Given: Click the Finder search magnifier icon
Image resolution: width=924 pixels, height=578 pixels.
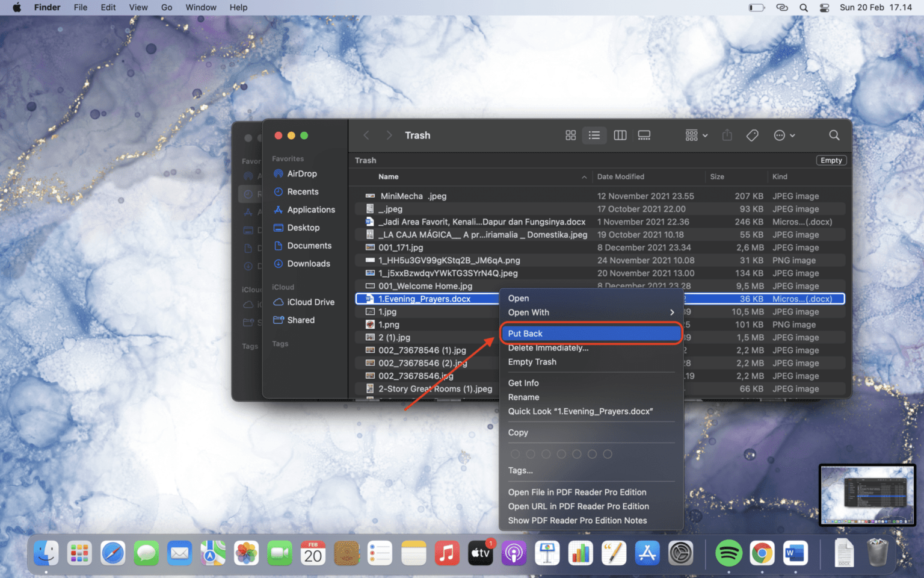Looking at the screenshot, I should (834, 135).
